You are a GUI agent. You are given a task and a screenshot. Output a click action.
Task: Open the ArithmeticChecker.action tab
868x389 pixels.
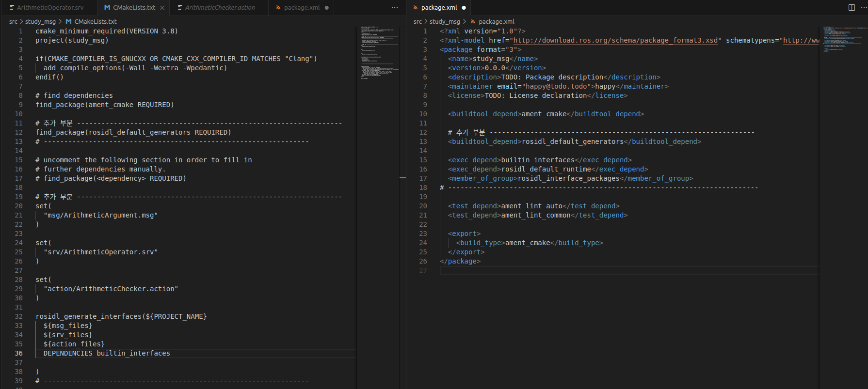point(220,8)
